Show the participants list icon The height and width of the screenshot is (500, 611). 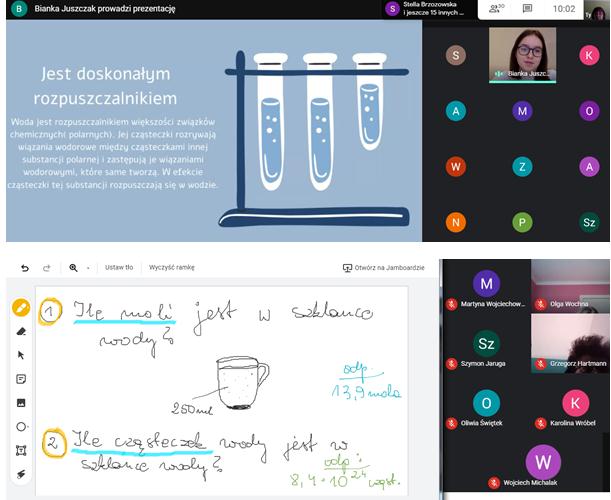point(493,9)
